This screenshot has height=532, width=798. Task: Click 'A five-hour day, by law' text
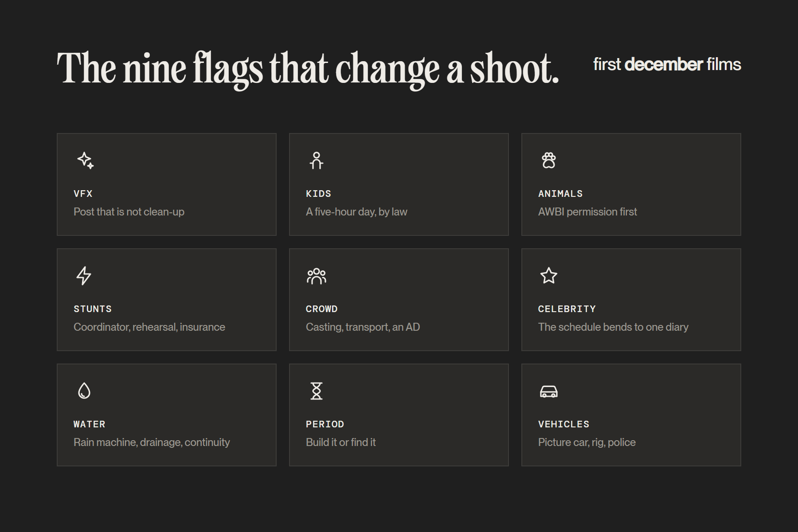click(x=356, y=212)
